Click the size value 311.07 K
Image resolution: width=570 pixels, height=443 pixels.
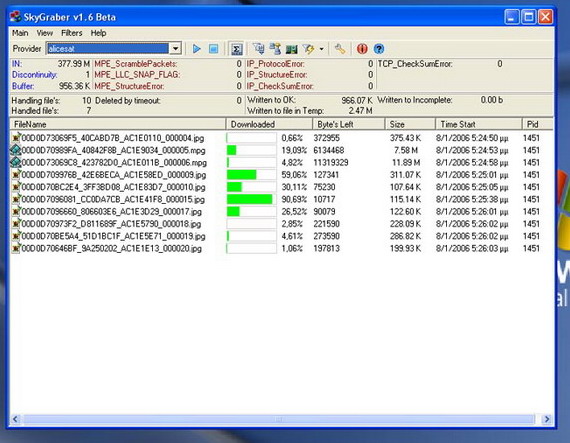pyautogui.click(x=405, y=175)
